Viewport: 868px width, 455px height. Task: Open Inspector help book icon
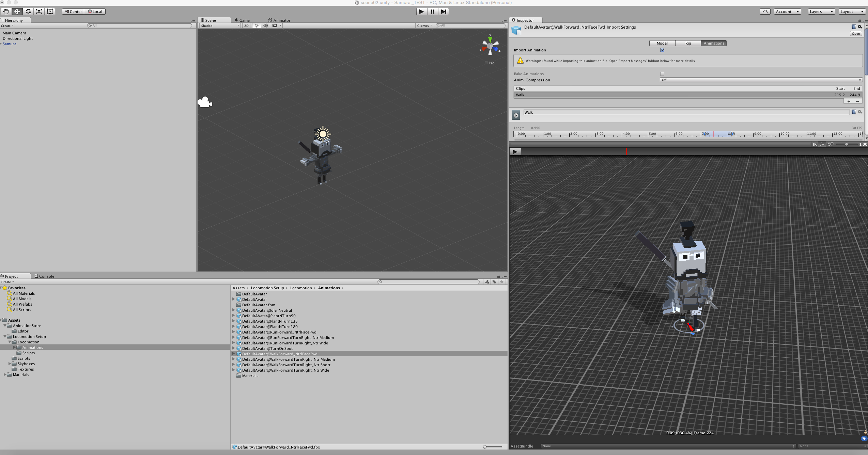(x=854, y=27)
